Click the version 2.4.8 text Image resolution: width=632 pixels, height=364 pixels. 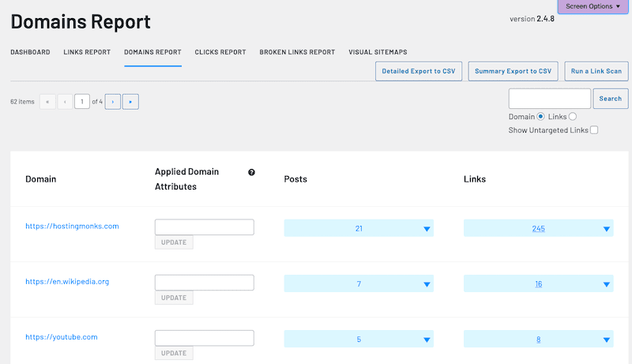click(x=532, y=19)
